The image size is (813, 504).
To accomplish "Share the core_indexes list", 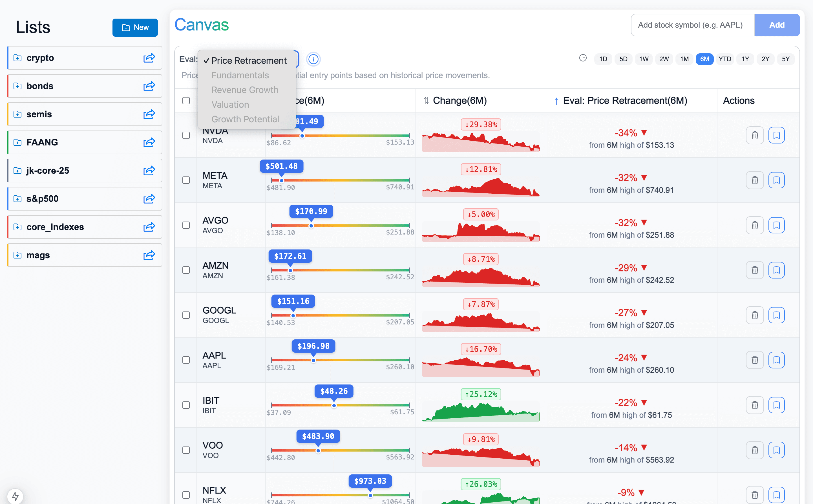I will 149,227.
